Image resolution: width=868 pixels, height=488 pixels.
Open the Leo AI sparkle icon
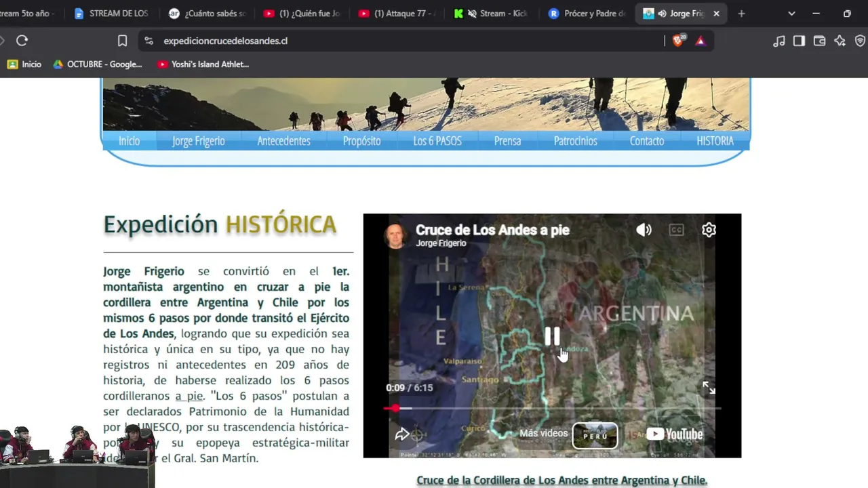pos(840,41)
